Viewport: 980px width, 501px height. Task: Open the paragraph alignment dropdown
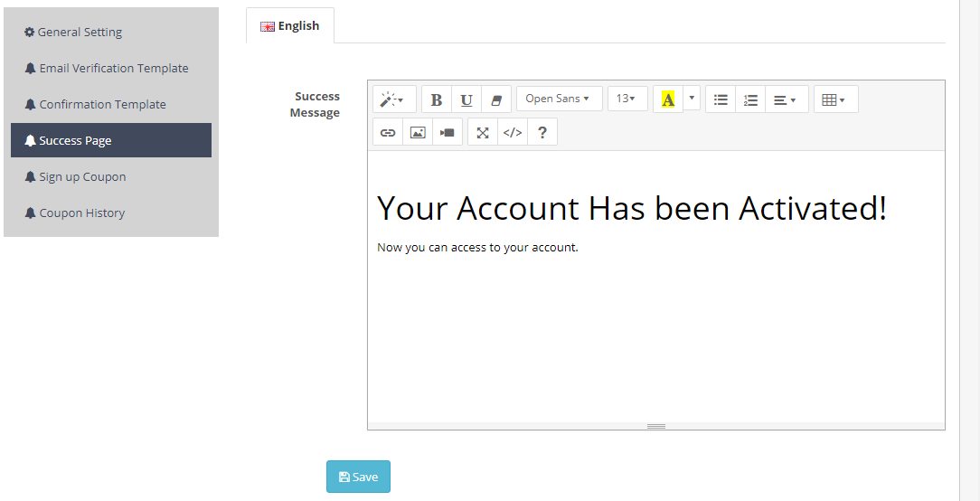(787, 99)
